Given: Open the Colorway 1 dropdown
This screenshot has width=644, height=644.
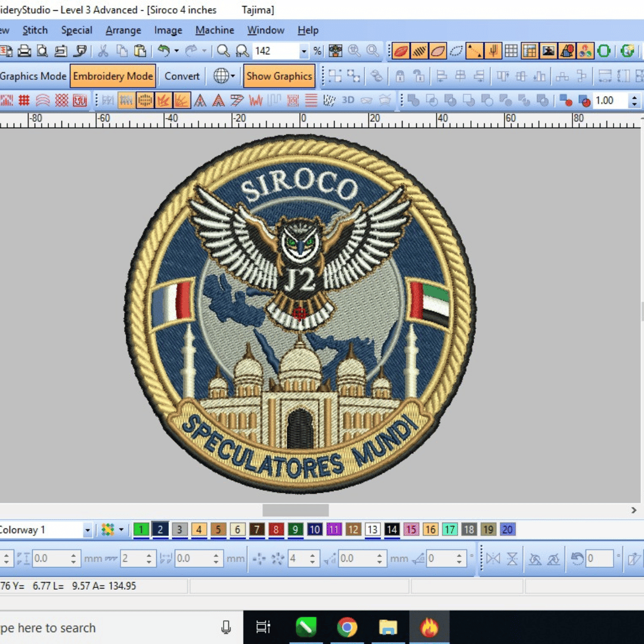Looking at the screenshot, I should click(87, 530).
